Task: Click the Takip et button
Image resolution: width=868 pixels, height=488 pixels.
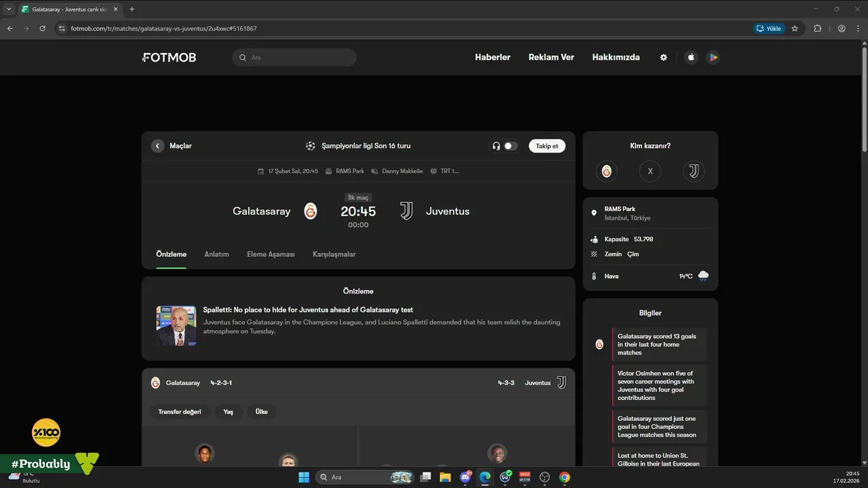Action: coord(547,146)
